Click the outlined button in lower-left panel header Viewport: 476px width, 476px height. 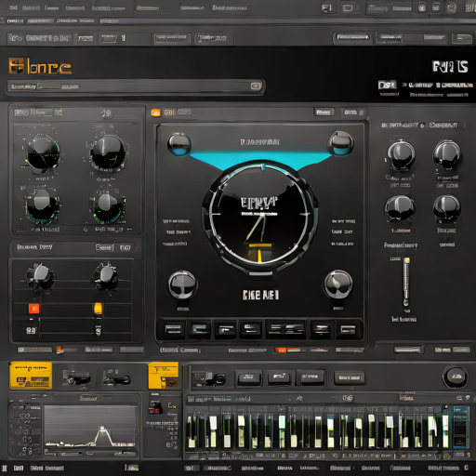click(x=104, y=247)
